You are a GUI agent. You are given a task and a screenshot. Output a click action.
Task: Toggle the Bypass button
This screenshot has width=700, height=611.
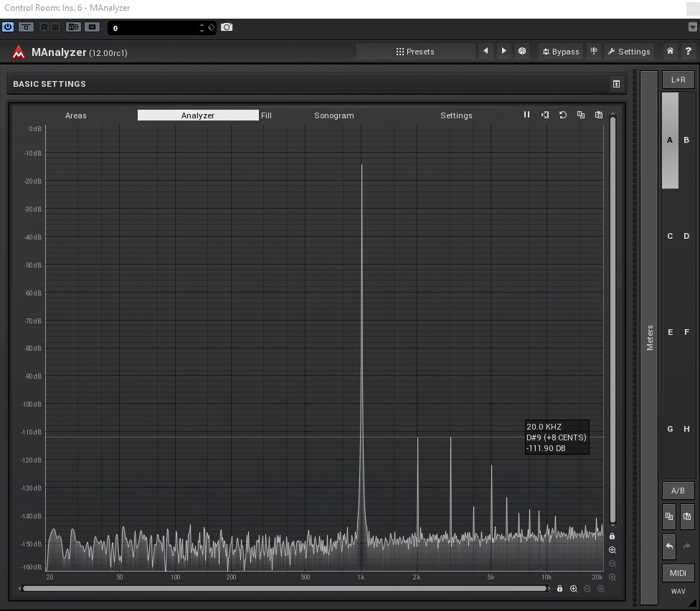[561, 52]
